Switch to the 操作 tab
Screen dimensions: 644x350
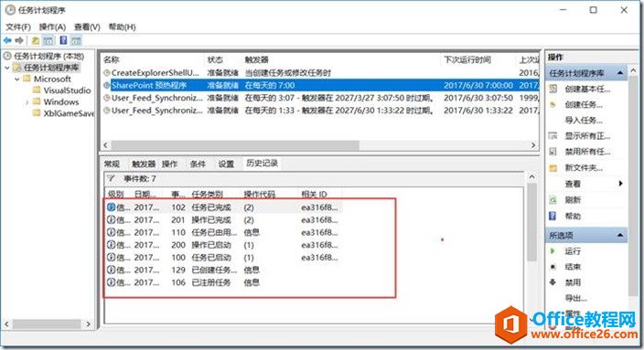[x=169, y=164]
